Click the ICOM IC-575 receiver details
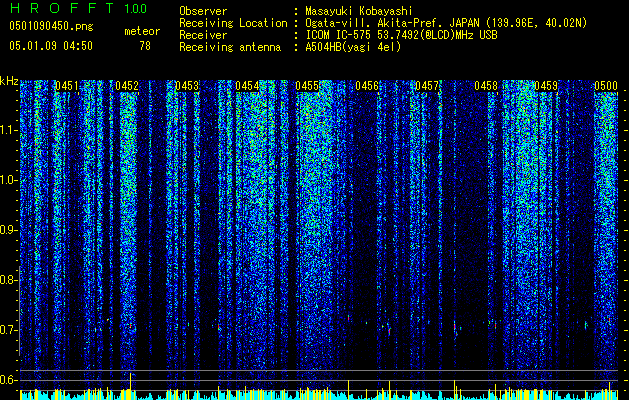 click(402, 35)
